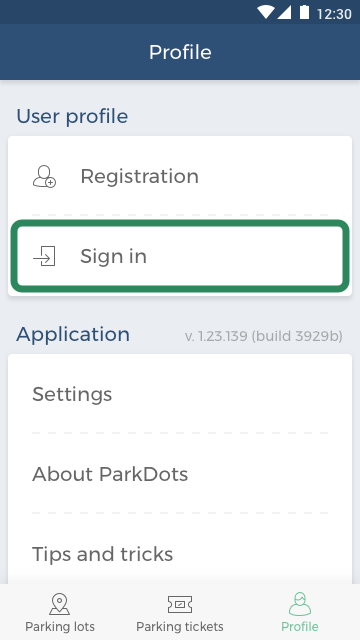Viewport: 360px width, 640px height.
Task: Tap the User profile section heading
Action: (72, 116)
